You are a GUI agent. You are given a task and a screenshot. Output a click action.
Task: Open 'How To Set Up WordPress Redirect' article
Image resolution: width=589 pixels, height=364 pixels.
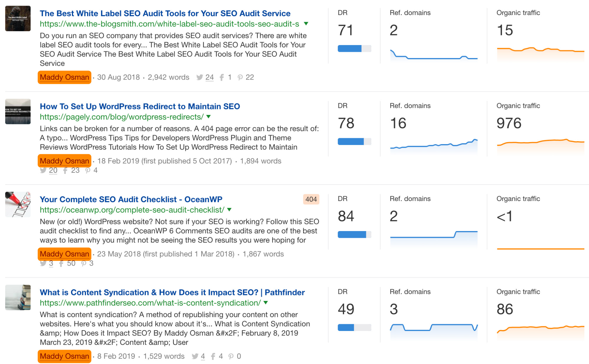[140, 106]
